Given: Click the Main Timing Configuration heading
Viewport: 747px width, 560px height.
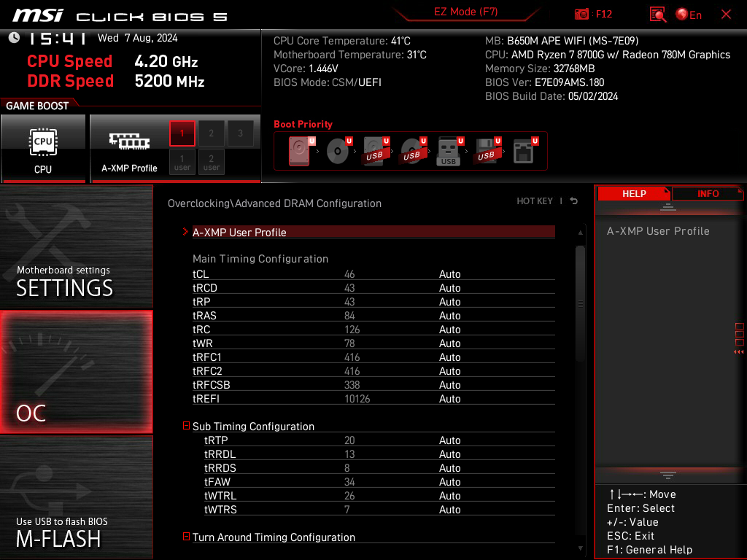Looking at the screenshot, I should (x=260, y=259).
